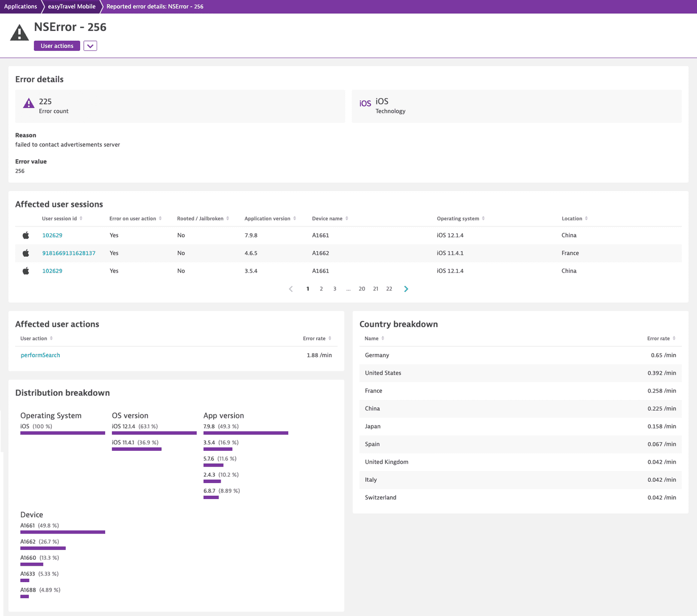Sort sessions by Operating system using its chevron
697x616 pixels.
tap(483, 218)
